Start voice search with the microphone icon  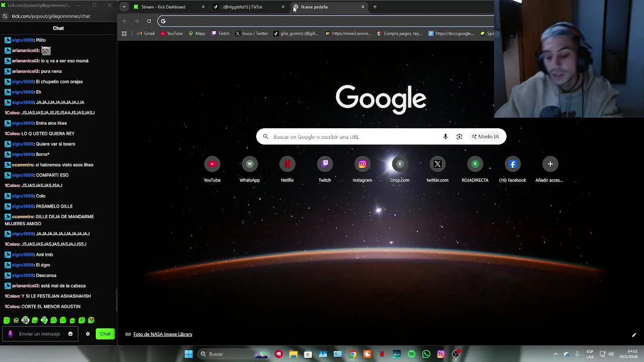pyautogui.click(x=445, y=137)
